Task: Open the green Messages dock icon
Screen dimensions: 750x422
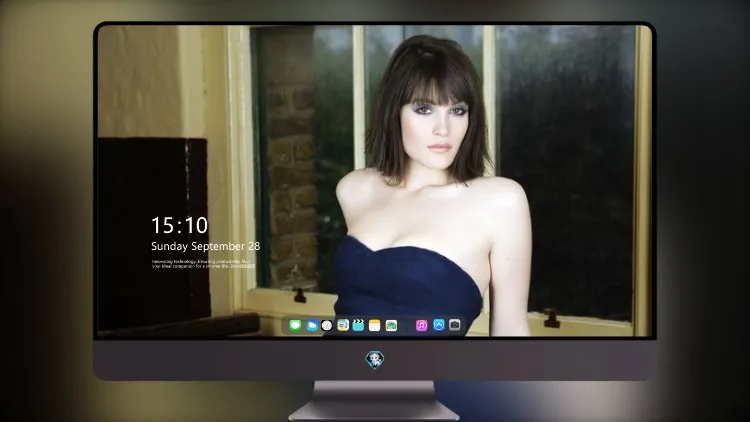Action: 295,325
